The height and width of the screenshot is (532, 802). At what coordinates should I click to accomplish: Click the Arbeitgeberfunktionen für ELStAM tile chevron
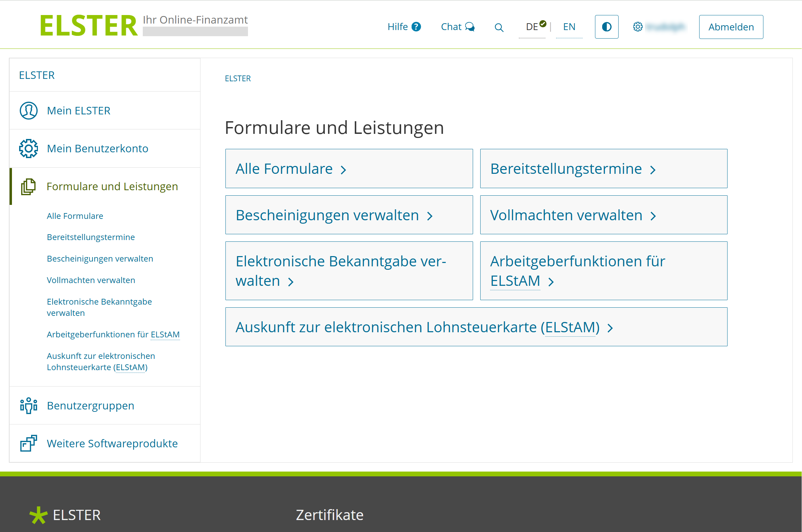tap(551, 282)
